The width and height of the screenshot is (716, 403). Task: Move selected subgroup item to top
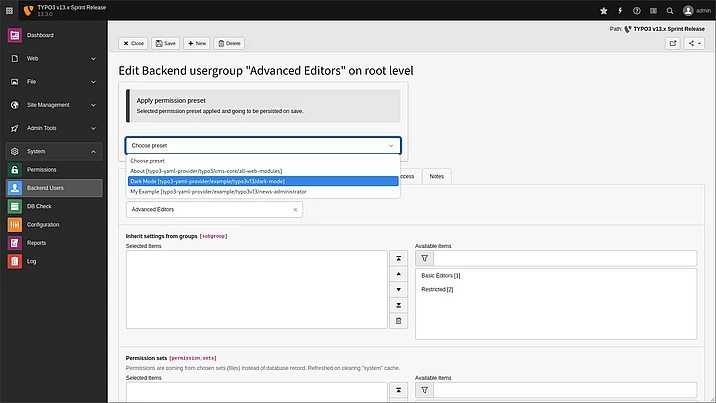click(x=399, y=258)
